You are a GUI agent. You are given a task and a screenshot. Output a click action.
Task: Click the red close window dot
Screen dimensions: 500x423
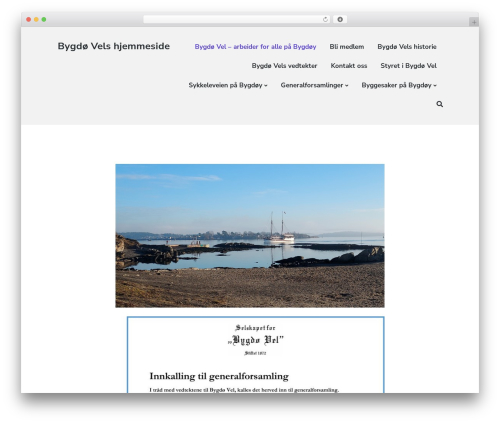[x=29, y=19]
